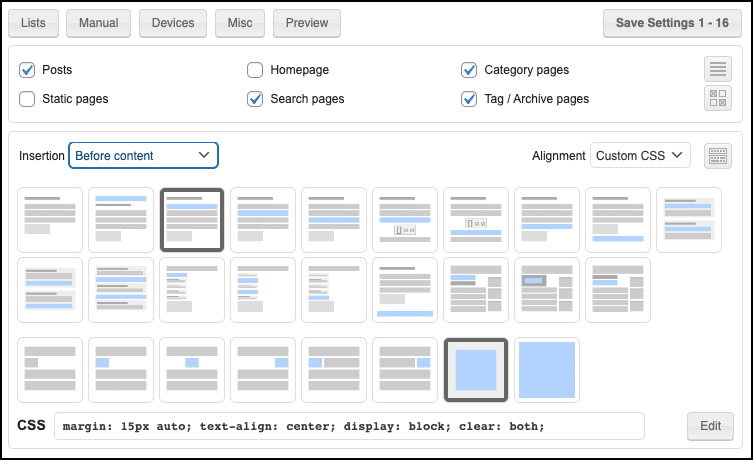
Task: Select the After HTML element insertion icon
Action: tap(618, 290)
